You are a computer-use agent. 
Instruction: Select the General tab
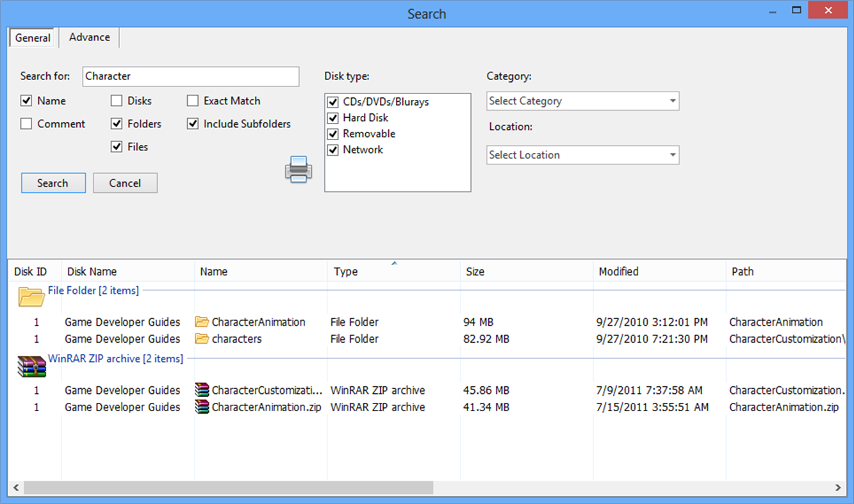coord(32,37)
